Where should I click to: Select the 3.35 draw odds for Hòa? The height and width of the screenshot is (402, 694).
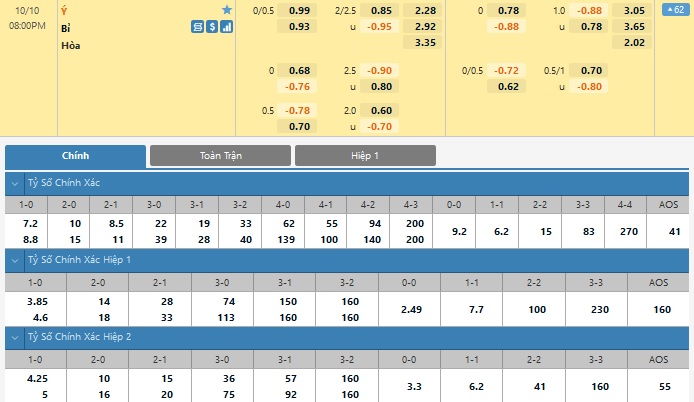[425, 42]
